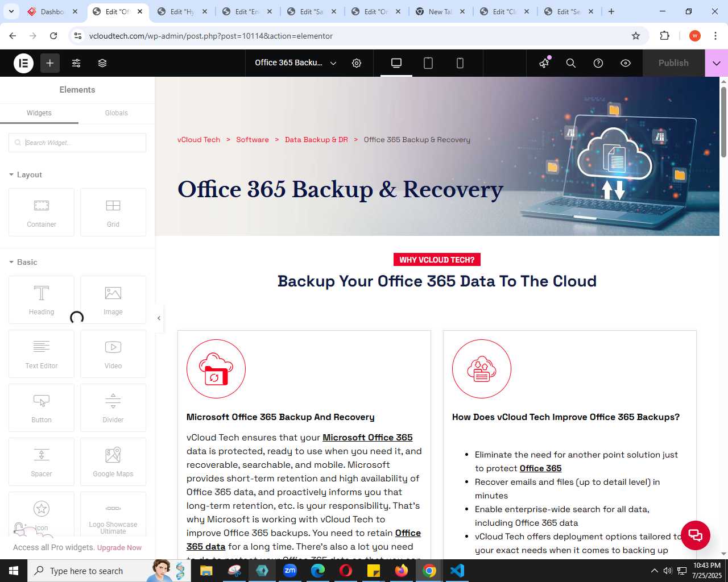Click the WHY VCLOUD TECH? badge
This screenshot has height=582, width=728.
point(437,260)
